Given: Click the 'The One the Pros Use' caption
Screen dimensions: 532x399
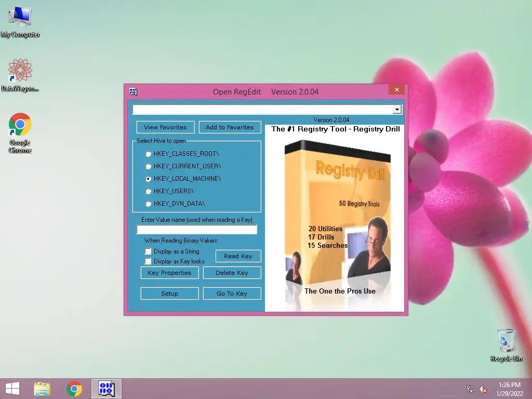Looking at the screenshot, I should (340, 291).
